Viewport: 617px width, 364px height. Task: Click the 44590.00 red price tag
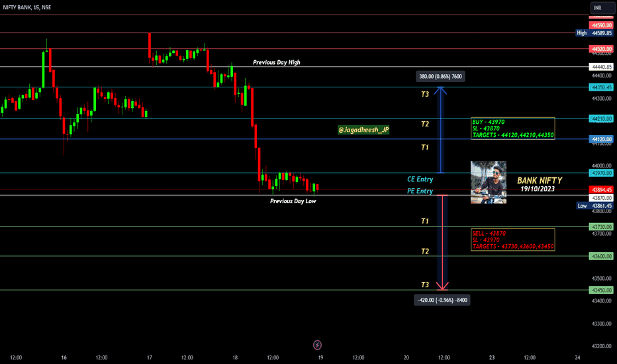coord(601,25)
